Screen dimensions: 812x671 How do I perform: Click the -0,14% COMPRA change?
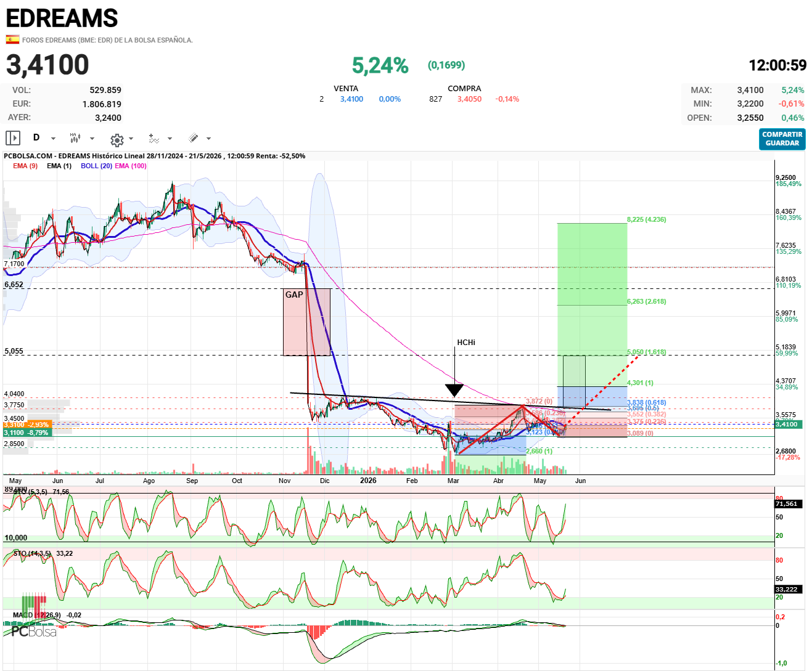507,99
